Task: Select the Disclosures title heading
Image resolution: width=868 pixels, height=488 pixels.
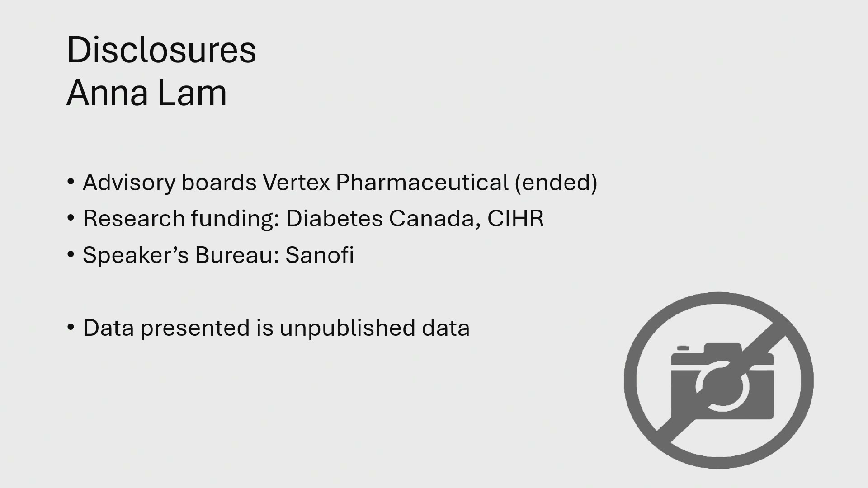Action: click(161, 50)
